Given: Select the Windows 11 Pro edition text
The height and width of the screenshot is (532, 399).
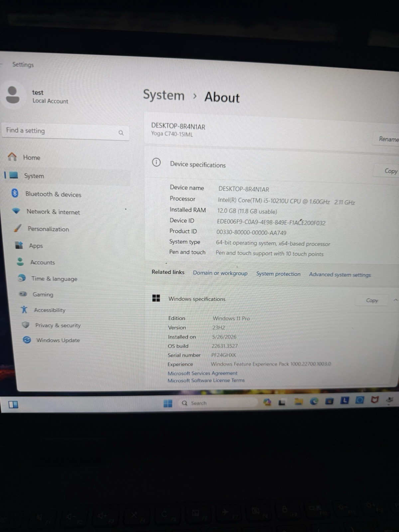Looking at the screenshot, I should click(231, 318).
